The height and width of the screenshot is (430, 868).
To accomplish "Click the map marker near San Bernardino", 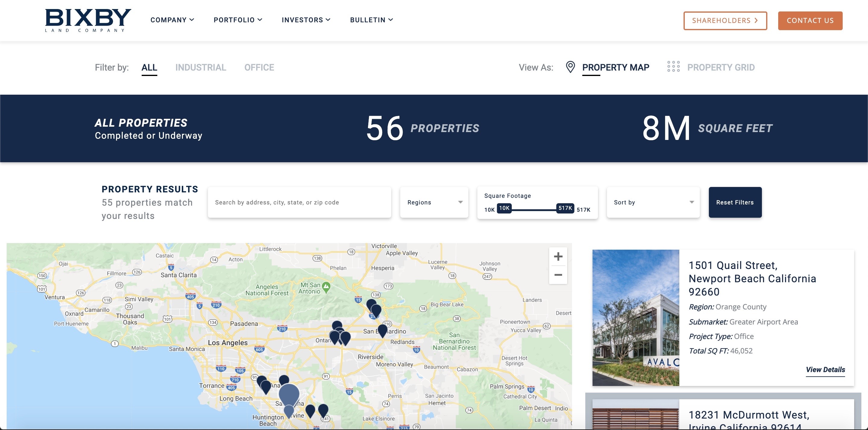I will click(382, 330).
